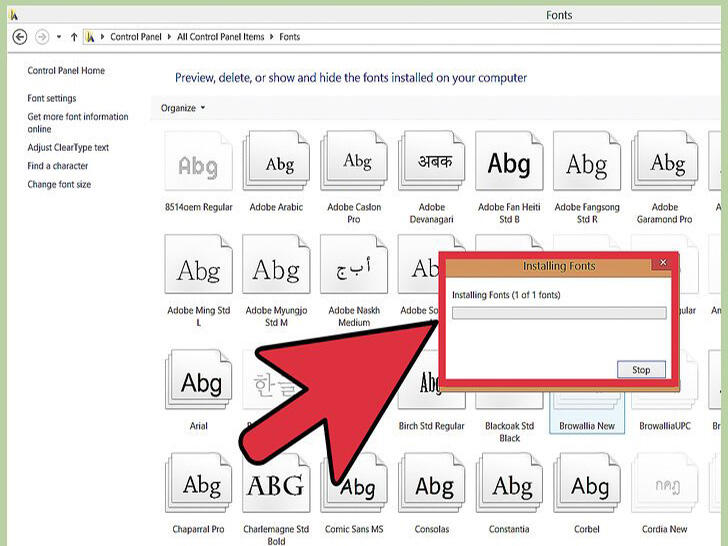728x546 pixels.
Task: Select the Cordia New font icon
Action: pos(665,483)
